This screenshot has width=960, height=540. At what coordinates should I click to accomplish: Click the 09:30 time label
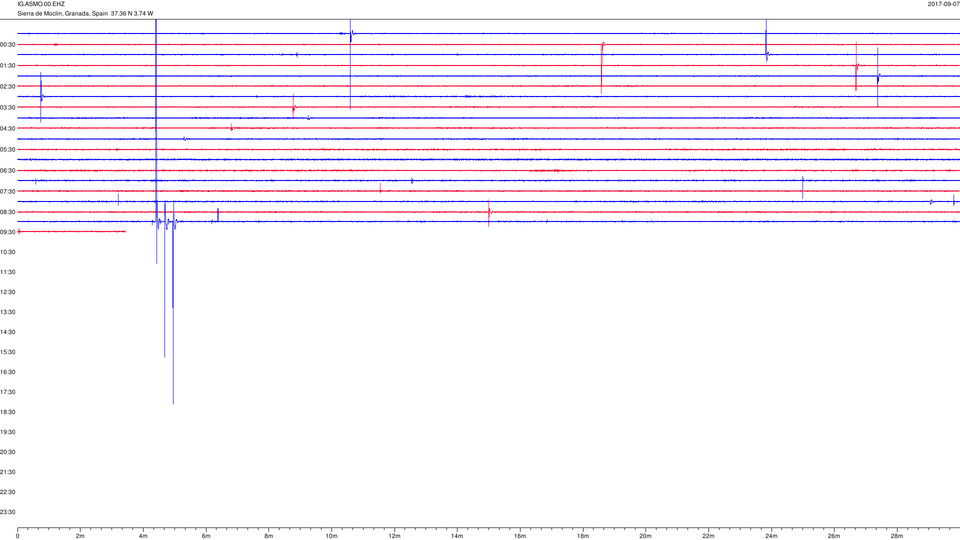point(7,233)
